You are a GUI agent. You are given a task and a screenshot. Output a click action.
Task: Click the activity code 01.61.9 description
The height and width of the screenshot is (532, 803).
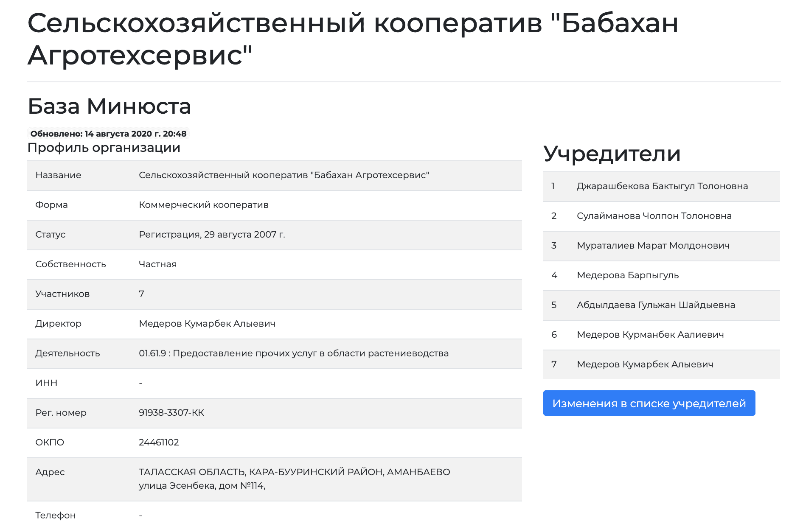coord(293,353)
